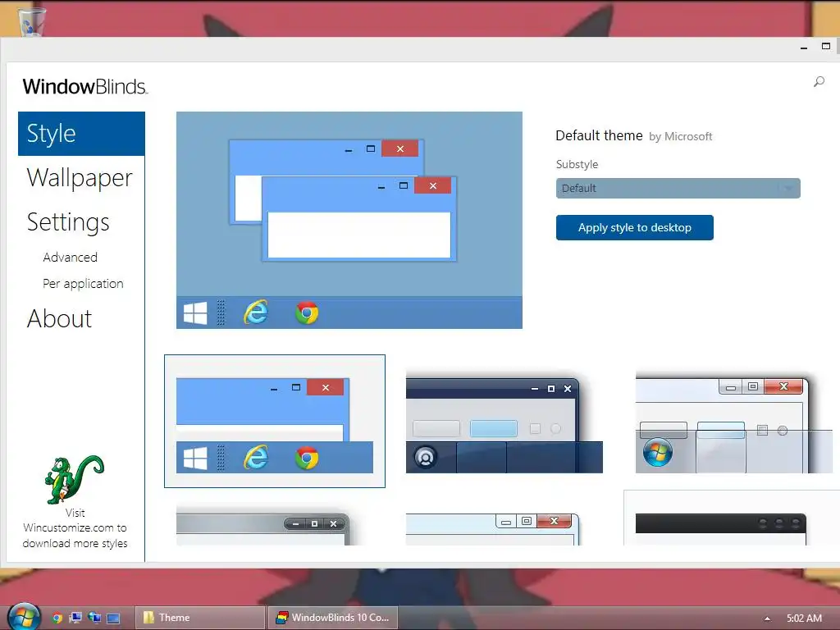Launch Chrome from quick launch bar
The width and height of the screenshot is (840, 630).
point(57,618)
